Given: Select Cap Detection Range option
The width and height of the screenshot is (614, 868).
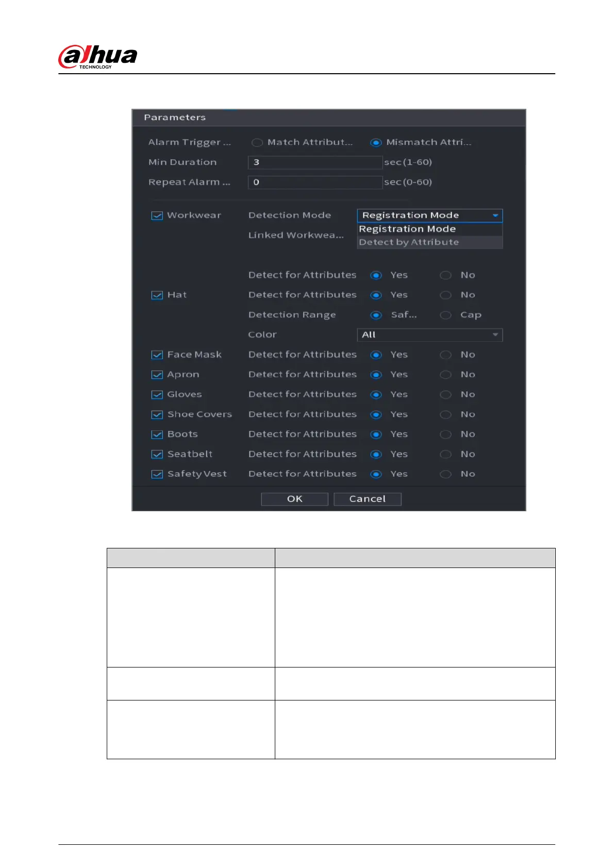Looking at the screenshot, I should click(445, 315).
